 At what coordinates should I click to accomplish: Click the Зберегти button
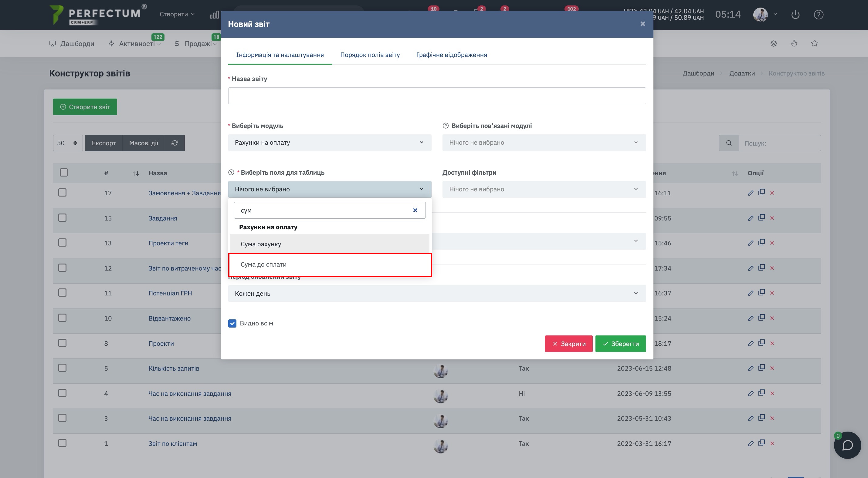pos(620,344)
